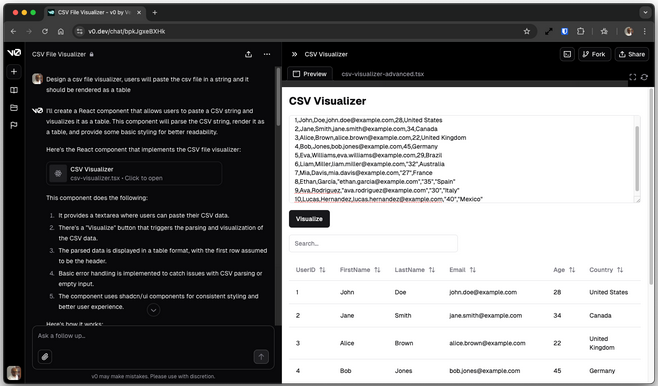Click the chat panel scrollbar
This screenshot has width=658, height=386.
click(277, 96)
